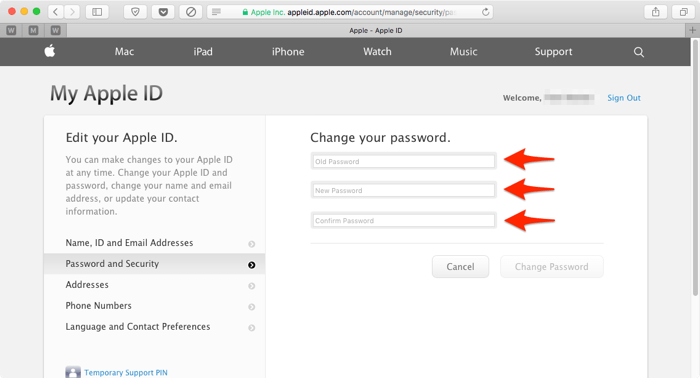Open the Temporary Support PIN link

126,373
